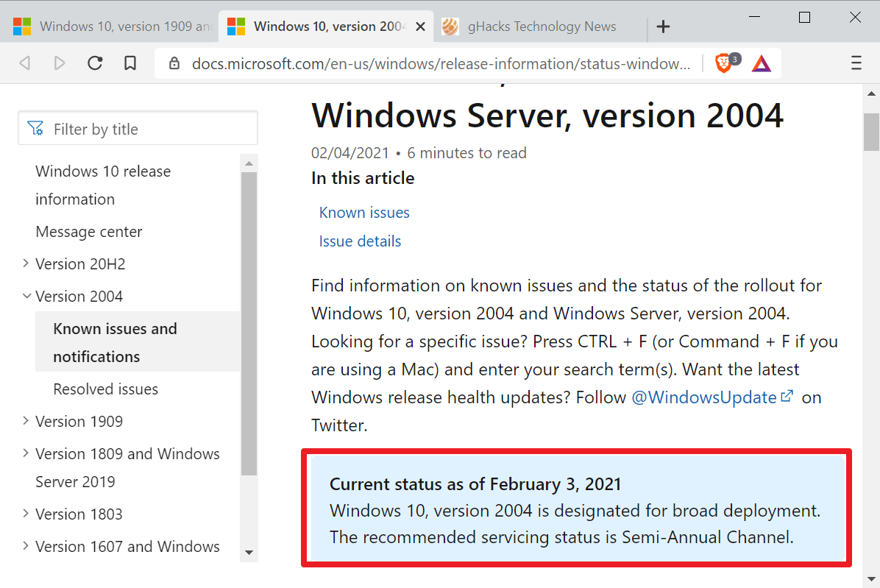Click the sidebar scrollbar thumb

(249, 325)
